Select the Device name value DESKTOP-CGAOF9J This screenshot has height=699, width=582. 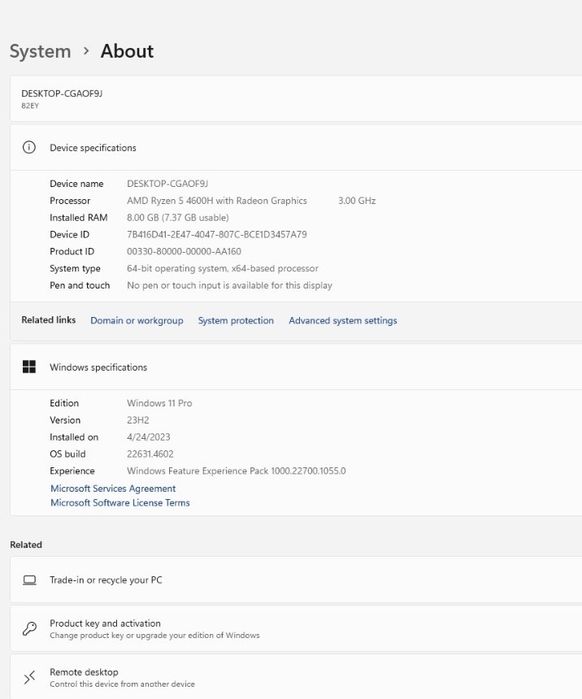tap(168, 184)
